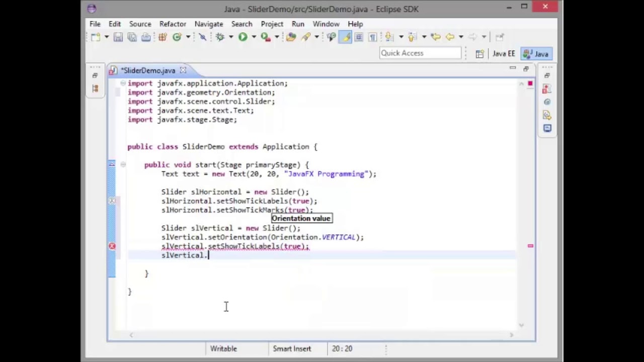Open the Search dropdown arrow
Screen dimensions: 644x362
pos(316,37)
